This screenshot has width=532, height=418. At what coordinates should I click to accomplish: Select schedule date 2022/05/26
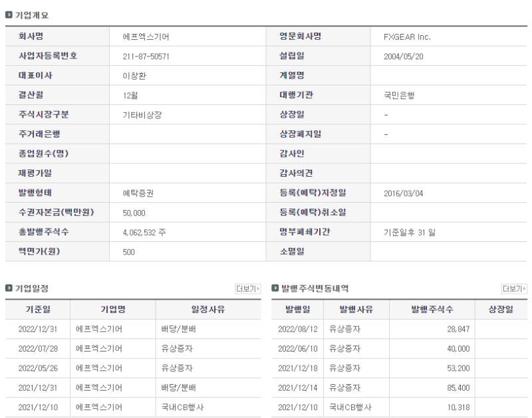(x=38, y=368)
